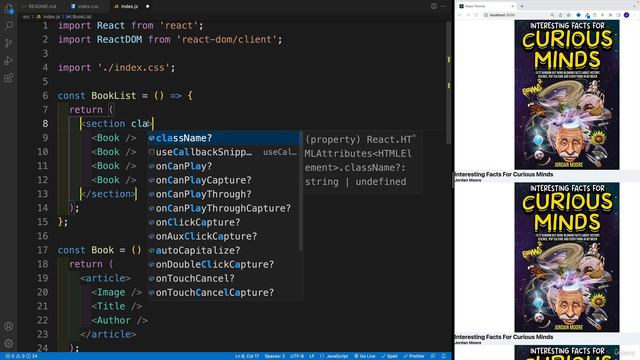The width and height of the screenshot is (640, 360).
Task: Click the errors and warnings status item
Action: click(20, 356)
